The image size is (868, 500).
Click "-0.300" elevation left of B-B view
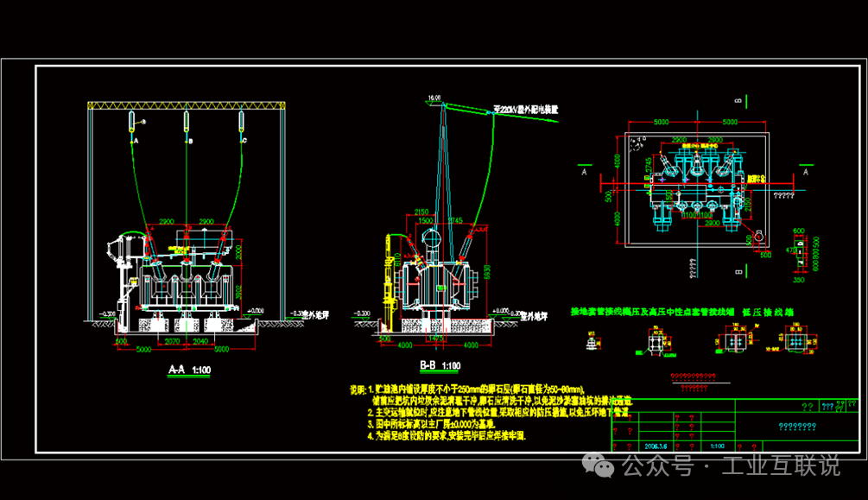pos(362,313)
